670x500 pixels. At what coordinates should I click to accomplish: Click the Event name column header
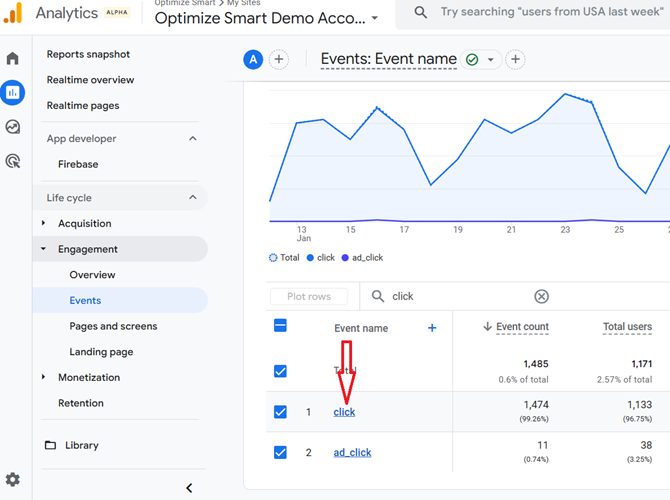tap(361, 328)
